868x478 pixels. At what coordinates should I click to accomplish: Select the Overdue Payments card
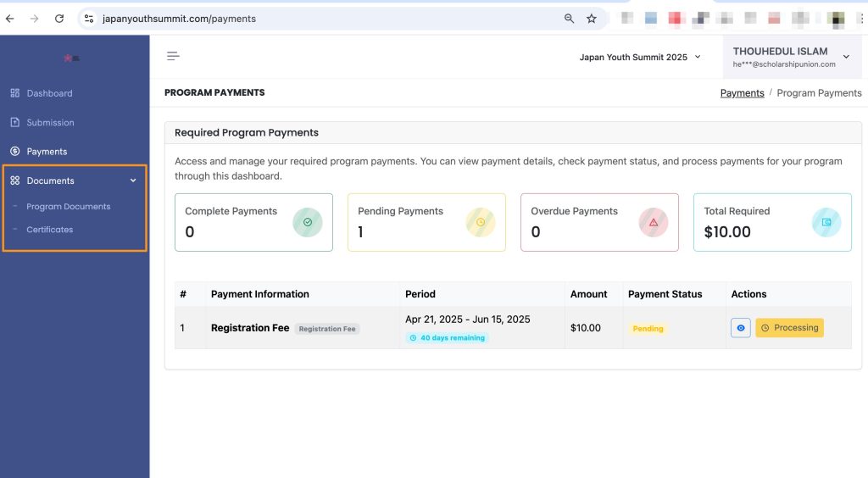click(x=599, y=222)
